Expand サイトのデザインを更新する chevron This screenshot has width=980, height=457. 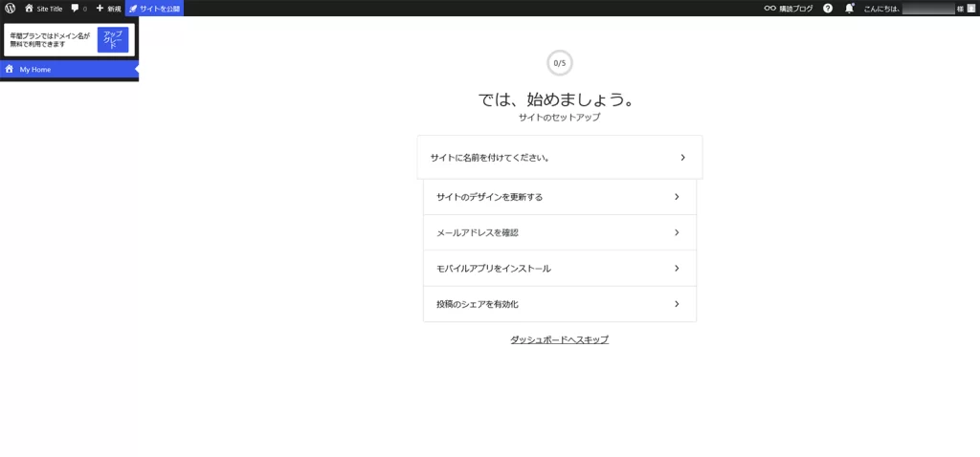tap(677, 197)
